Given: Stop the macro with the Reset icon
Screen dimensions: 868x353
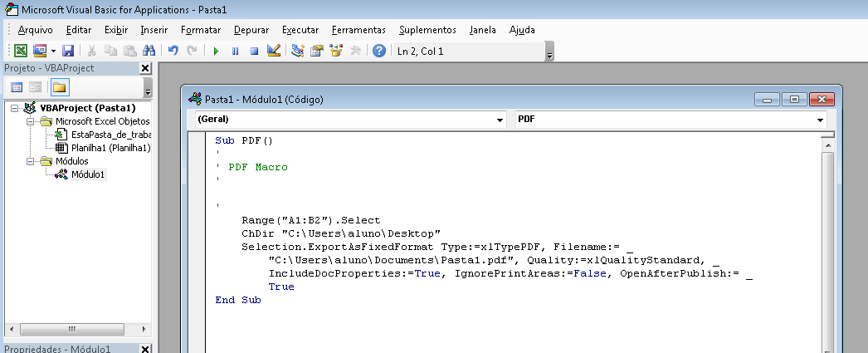Looking at the screenshot, I should 254,51.
